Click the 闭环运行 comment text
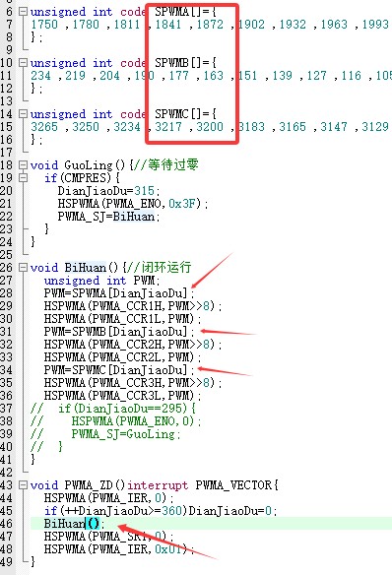The width and height of the screenshot is (392, 575). 166,268
